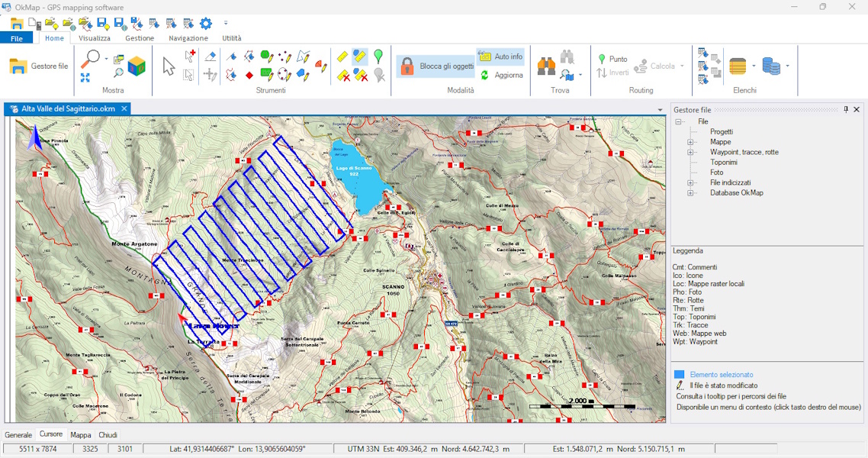Click the colorful 3D cube icon
The image size is (868, 458).
137,66
